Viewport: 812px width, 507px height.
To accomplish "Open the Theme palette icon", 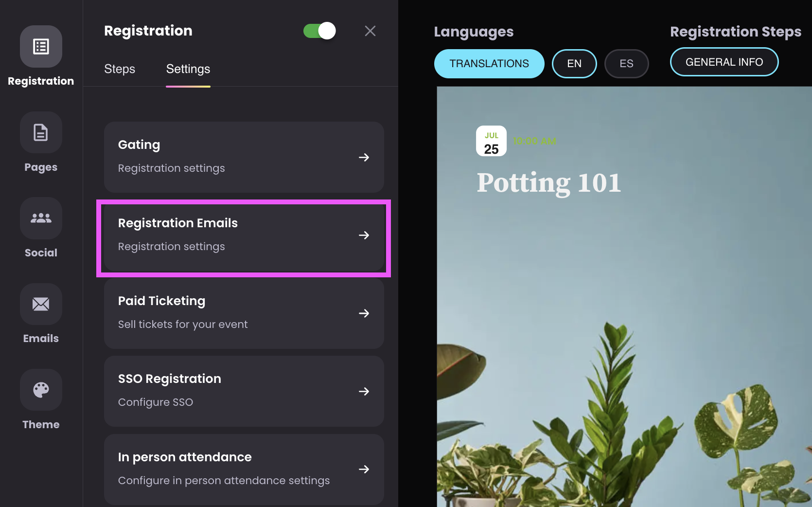I will [41, 390].
